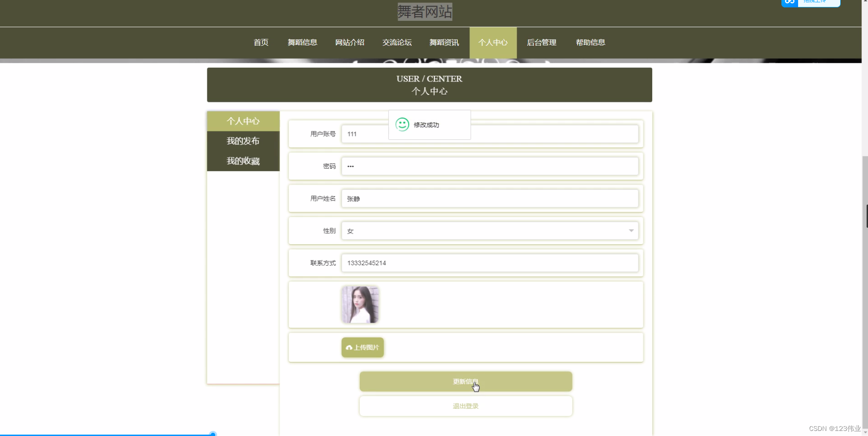Viewport: 868px width, 436px height.
Task: Select 我的收藏 in the sidebar
Action: [243, 161]
